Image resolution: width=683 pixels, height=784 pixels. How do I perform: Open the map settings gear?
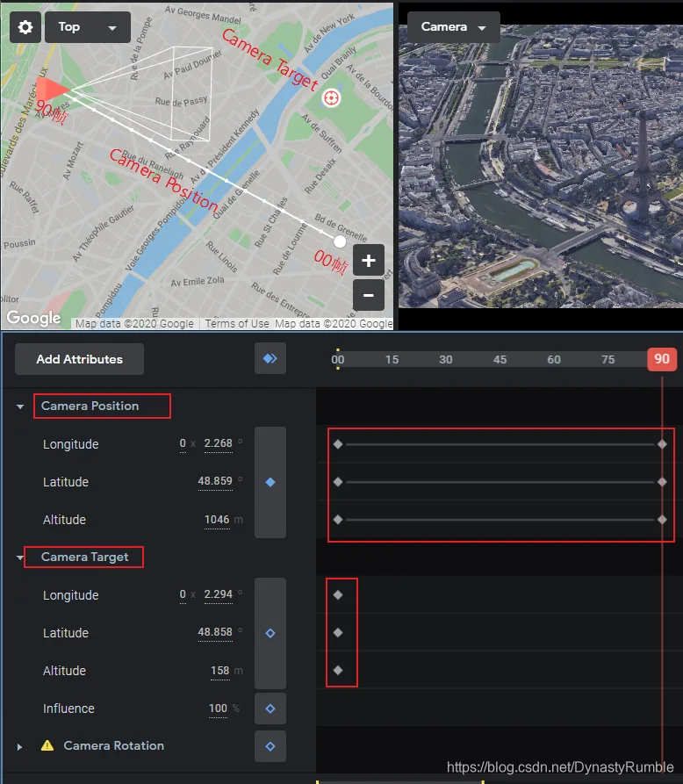coord(25,27)
